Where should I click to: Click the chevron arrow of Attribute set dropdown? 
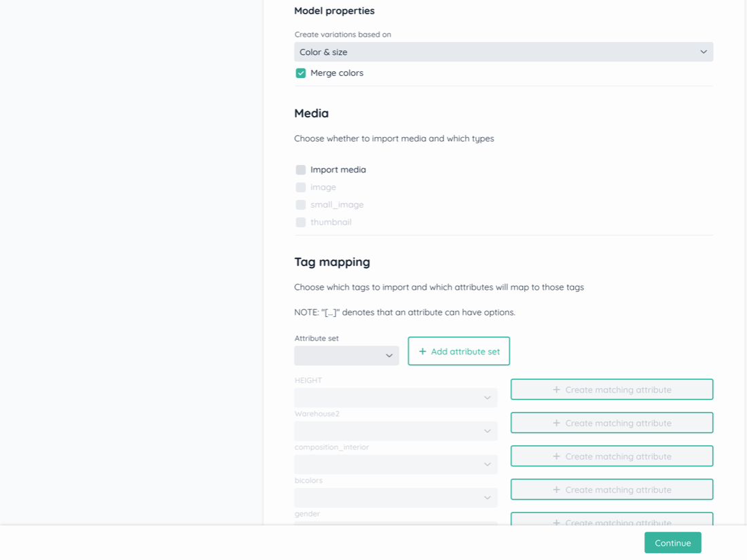tap(389, 356)
